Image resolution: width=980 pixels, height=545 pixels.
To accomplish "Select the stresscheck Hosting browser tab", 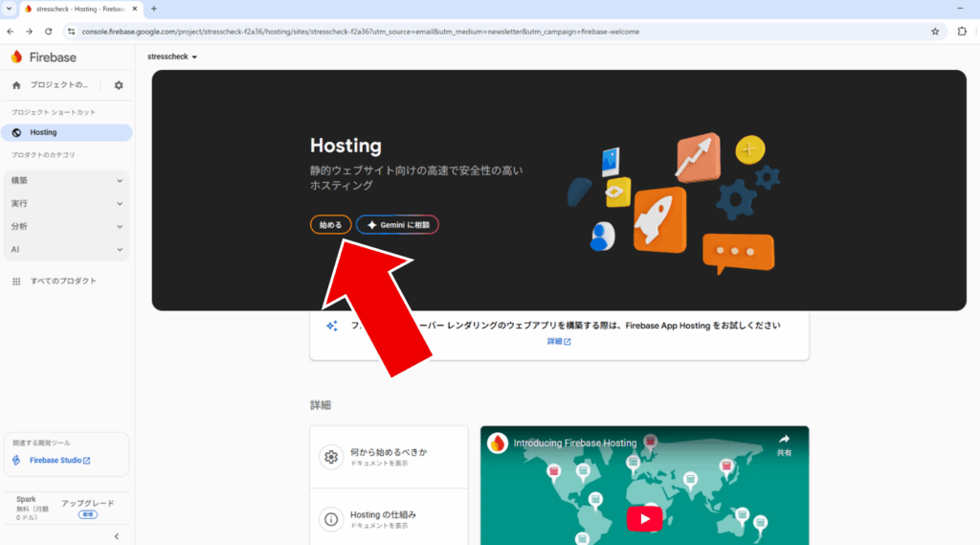I will pyautogui.click(x=81, y=10).
